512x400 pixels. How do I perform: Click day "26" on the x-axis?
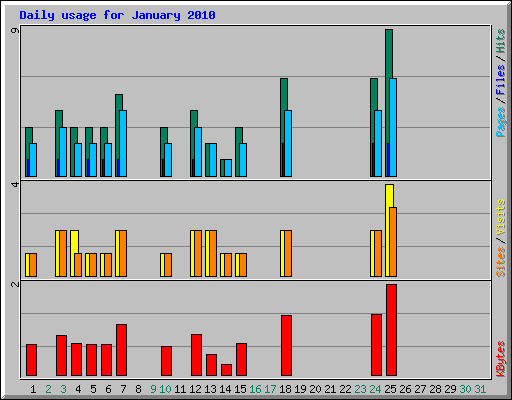point(405,389)
